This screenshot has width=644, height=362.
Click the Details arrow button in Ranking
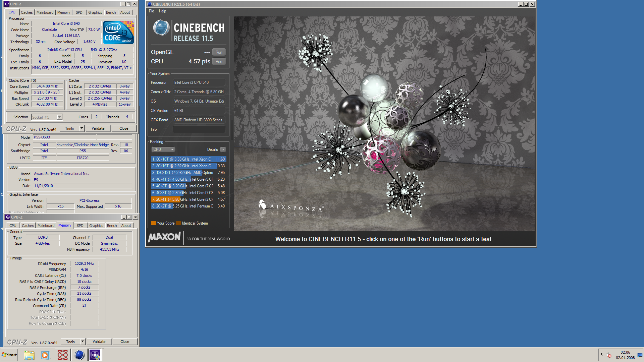[x=223, y=149]
